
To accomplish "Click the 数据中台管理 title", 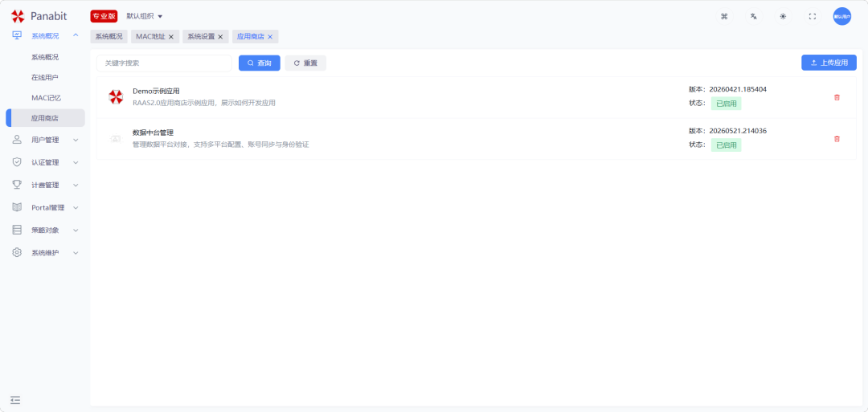I will (154, 133).
